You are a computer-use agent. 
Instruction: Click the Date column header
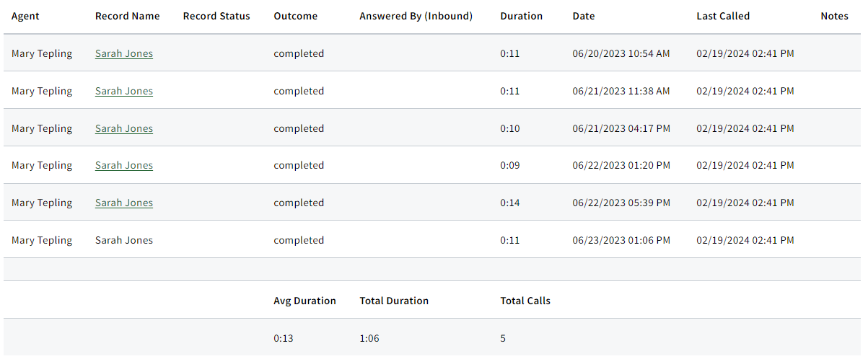584,16
